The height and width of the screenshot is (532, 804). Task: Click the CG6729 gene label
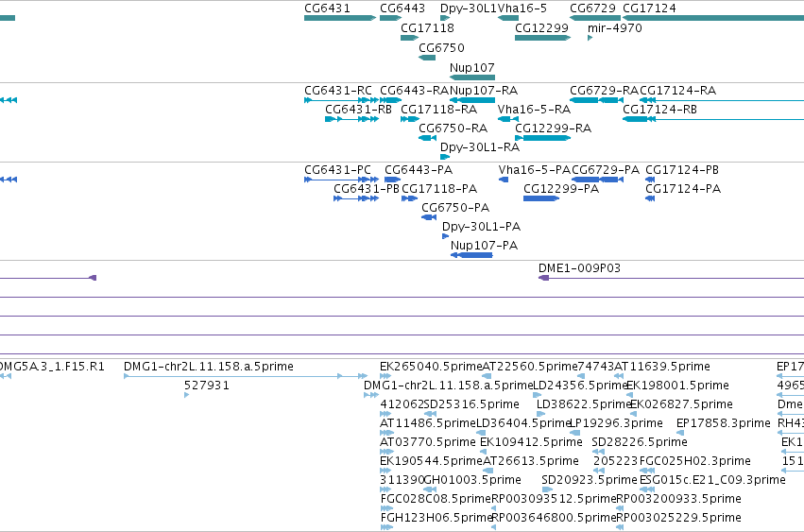(x=592, y=9)
